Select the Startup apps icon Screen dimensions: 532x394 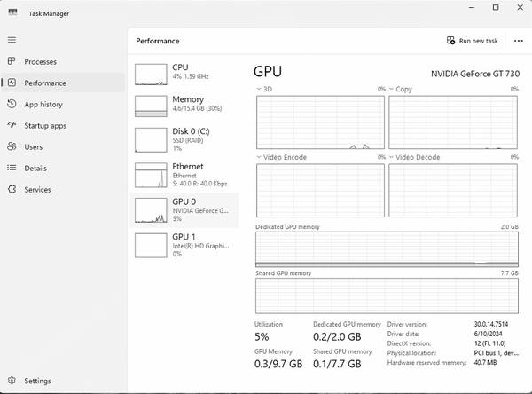(12, 125)
